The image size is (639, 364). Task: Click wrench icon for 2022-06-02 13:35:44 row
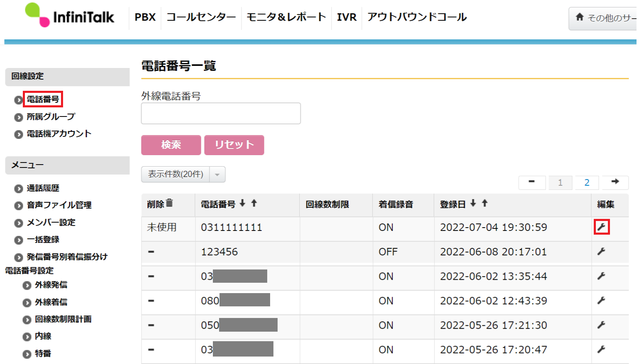[601, 276]
